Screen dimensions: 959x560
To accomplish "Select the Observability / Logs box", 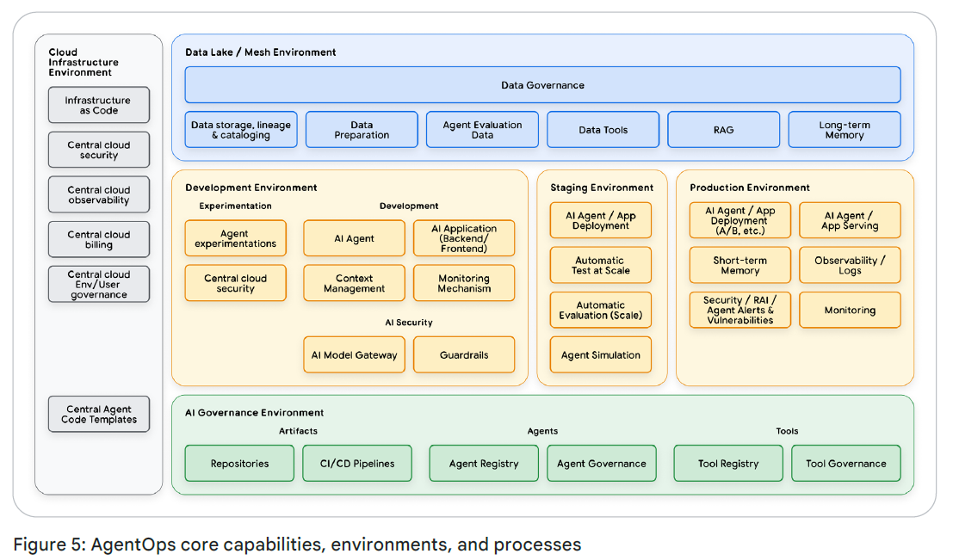I will tap(850, 265).
